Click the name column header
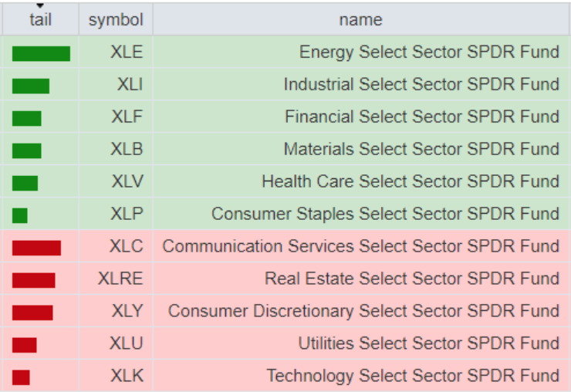571x392 pixels. click(360, 19)
